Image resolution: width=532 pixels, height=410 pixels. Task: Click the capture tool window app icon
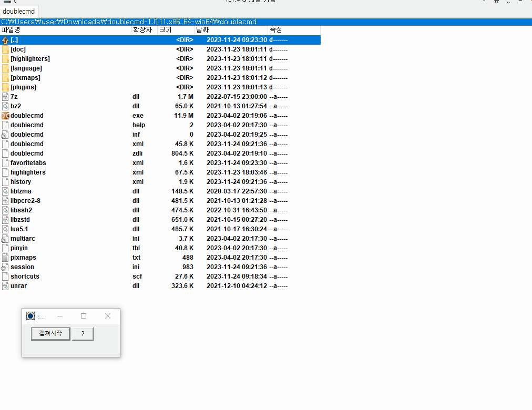click(30, 316)
